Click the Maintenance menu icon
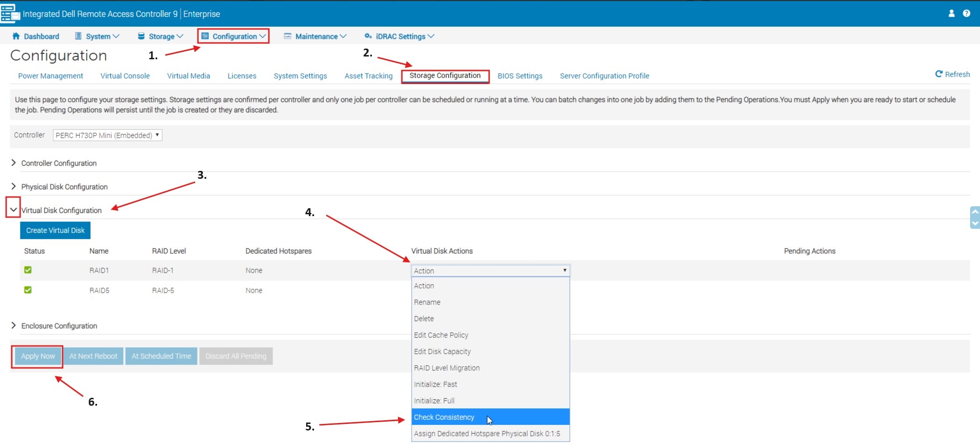 tap(287, 36)
